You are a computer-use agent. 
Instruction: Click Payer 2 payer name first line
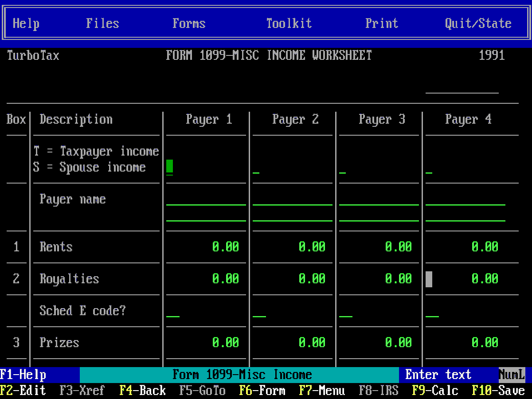coord(293,199)
